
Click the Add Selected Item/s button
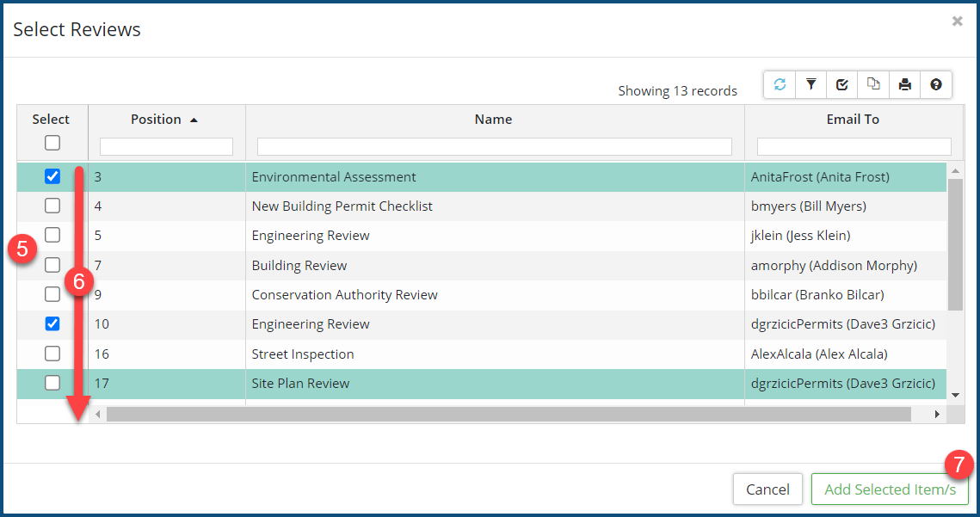coord(890,489)
